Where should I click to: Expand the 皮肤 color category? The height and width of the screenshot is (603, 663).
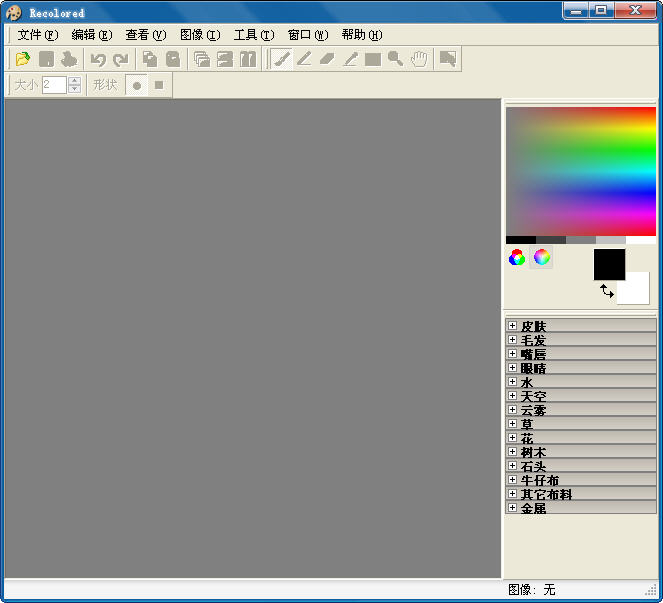[512, 326]
